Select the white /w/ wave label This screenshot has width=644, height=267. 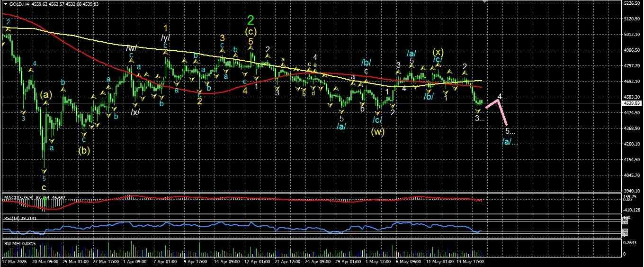[x=132, y=48]
